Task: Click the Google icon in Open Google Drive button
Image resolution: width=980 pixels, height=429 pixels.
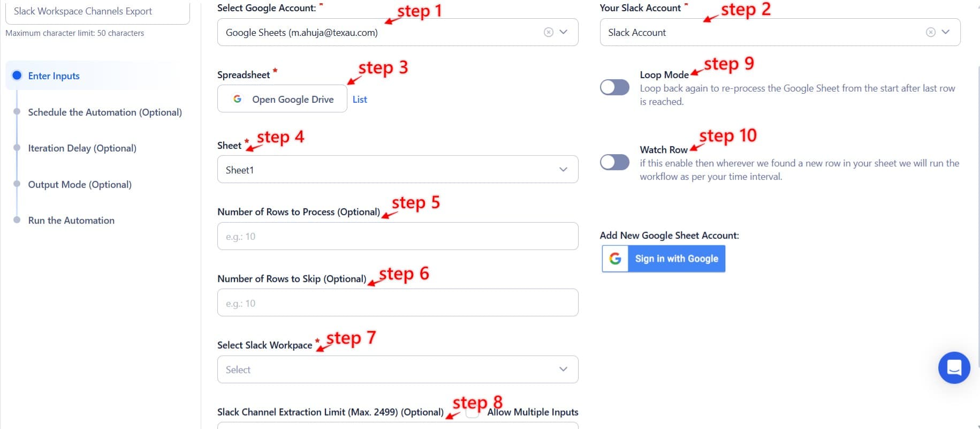Action: point(237,99)
